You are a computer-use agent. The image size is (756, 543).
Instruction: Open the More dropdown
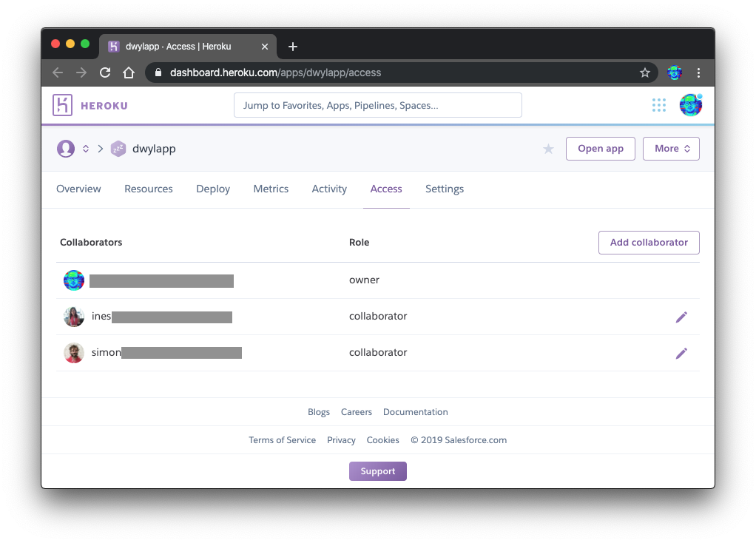[x=670, y=148]
